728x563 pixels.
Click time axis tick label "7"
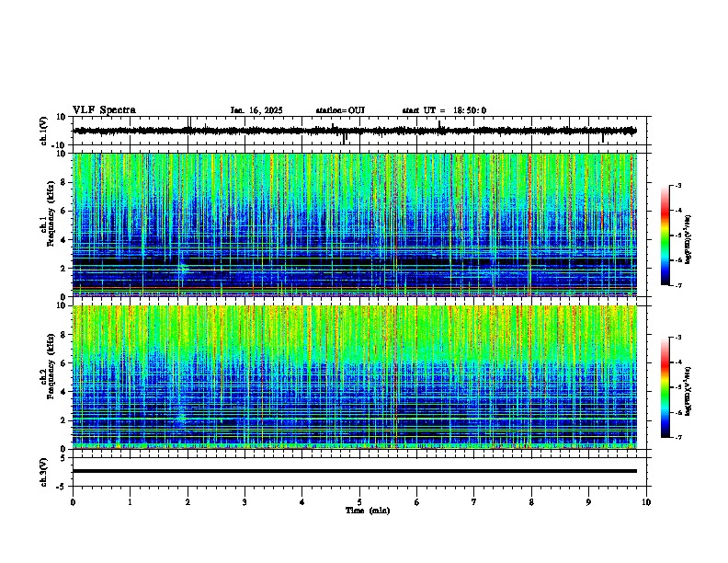(474, 502)
